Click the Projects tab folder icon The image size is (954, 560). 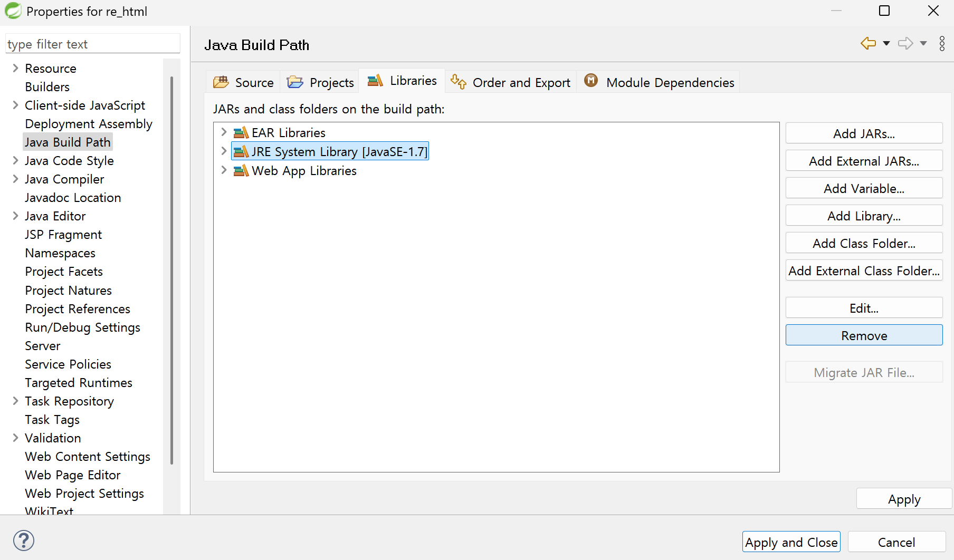[x=295, y=82]
